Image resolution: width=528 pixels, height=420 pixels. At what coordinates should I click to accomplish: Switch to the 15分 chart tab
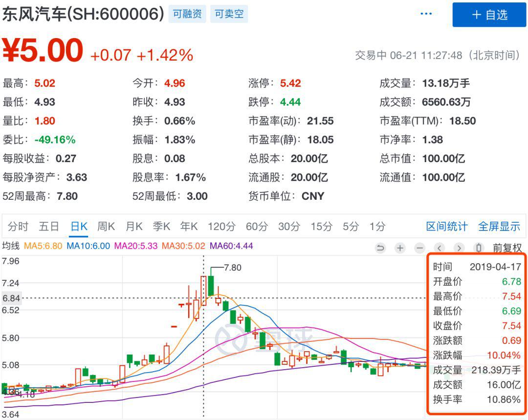point(321,226)
